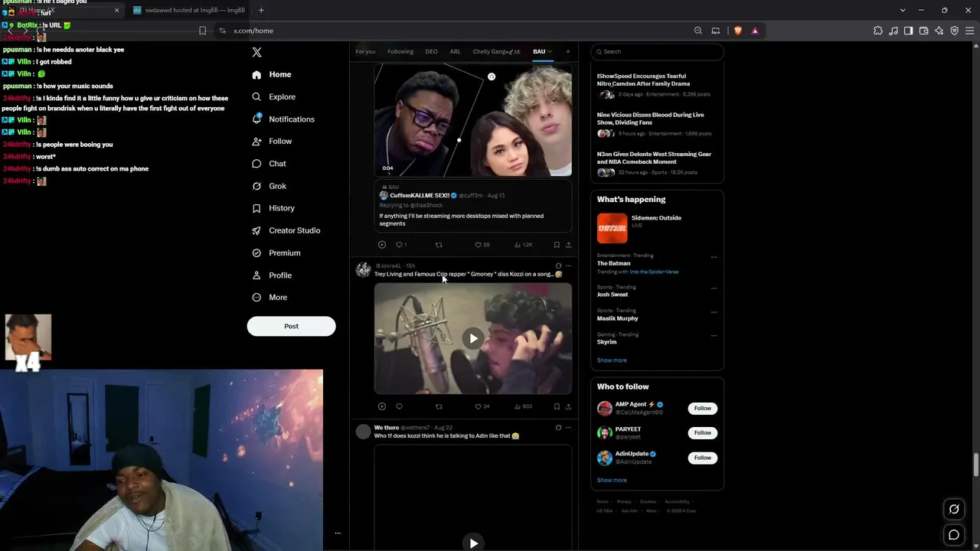
Task: View analytics of the 803 views post
Action: coord(523,406)
